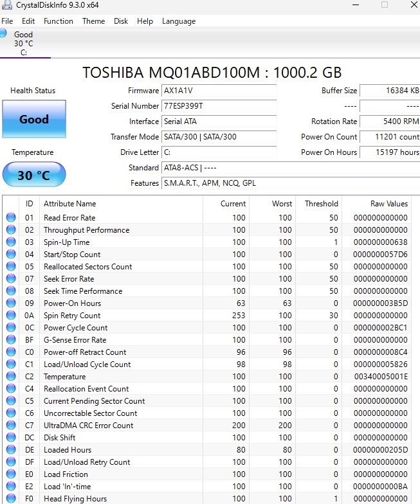
Task: Click the 30 °C temperature button
Action: coord(33,175)
